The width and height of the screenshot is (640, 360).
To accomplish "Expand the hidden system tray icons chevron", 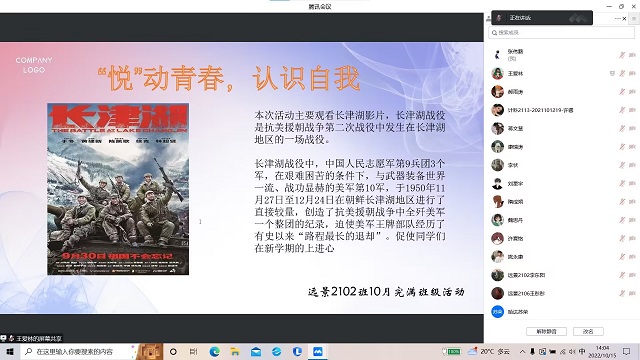I will tap(522, 351).
